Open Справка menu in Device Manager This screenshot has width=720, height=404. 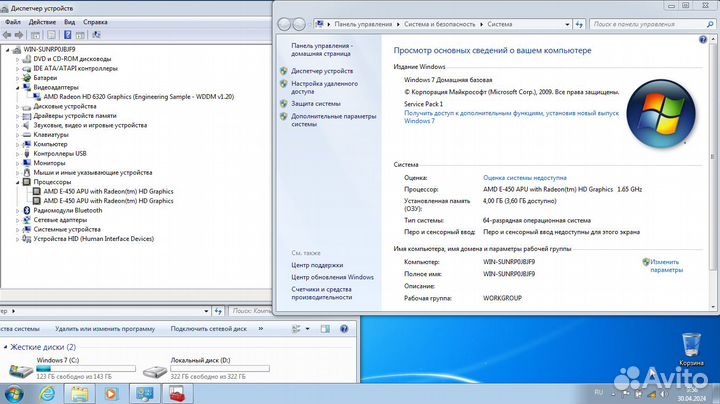[95, 22]
